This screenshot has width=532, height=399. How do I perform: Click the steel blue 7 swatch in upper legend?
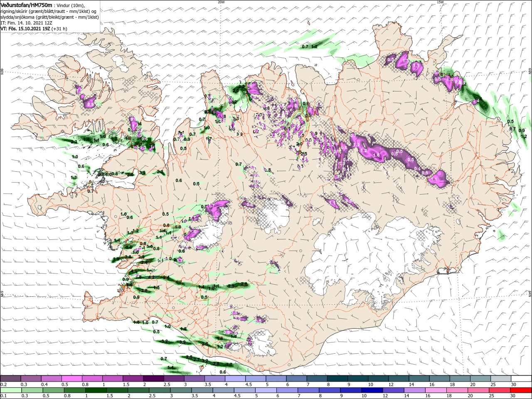pos(317,379)
